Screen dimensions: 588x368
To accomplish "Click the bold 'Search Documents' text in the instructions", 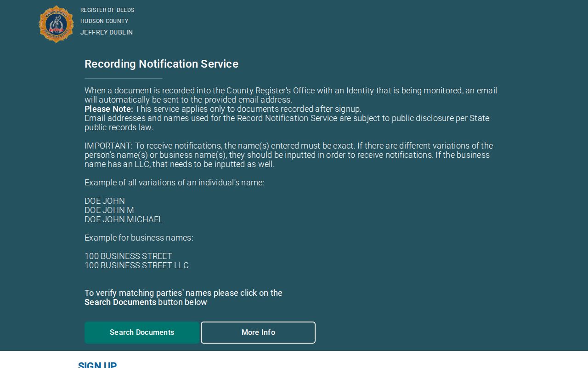I will [x=120, y=302].
